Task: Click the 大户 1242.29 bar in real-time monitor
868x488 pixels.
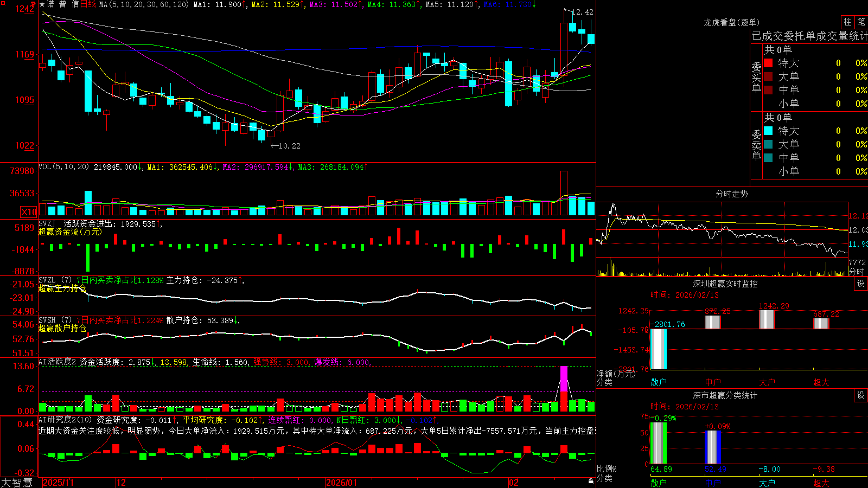Action: 767,319
